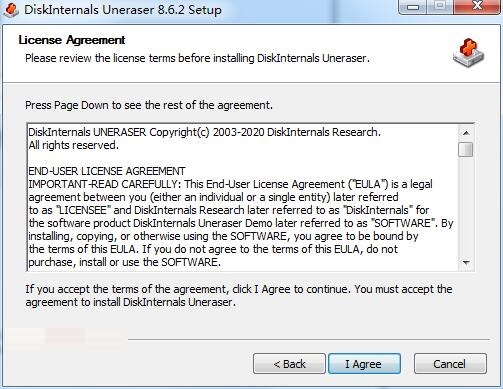Screen dimensions: 503x389
Task: Go back with the < Back button
Action: [x=289, y=364]
